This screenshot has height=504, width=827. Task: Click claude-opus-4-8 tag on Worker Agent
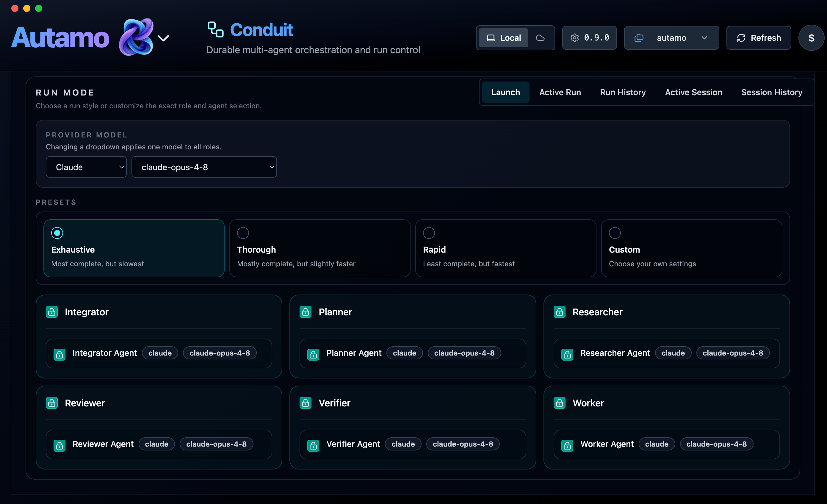716,444
